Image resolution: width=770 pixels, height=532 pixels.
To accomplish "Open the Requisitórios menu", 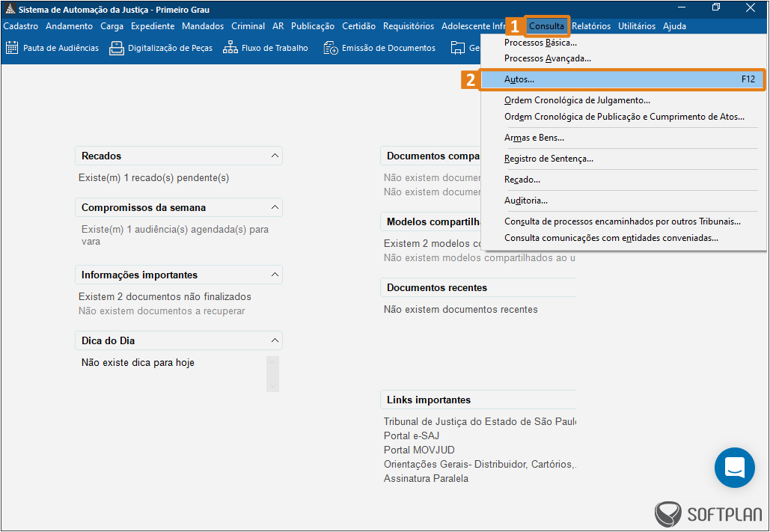I will [409, 26].
